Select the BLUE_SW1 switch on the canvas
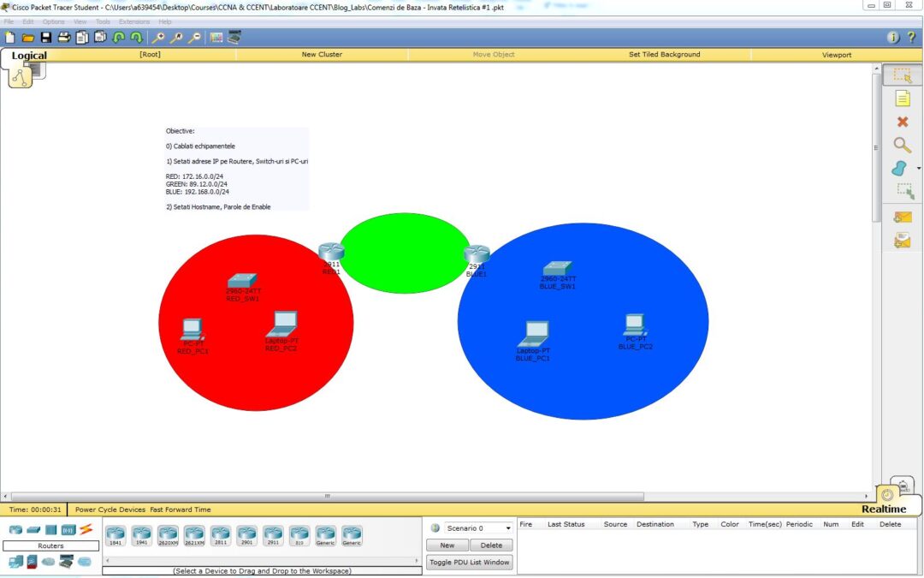The height and width of the screenshot is (578, 924). 557,269
